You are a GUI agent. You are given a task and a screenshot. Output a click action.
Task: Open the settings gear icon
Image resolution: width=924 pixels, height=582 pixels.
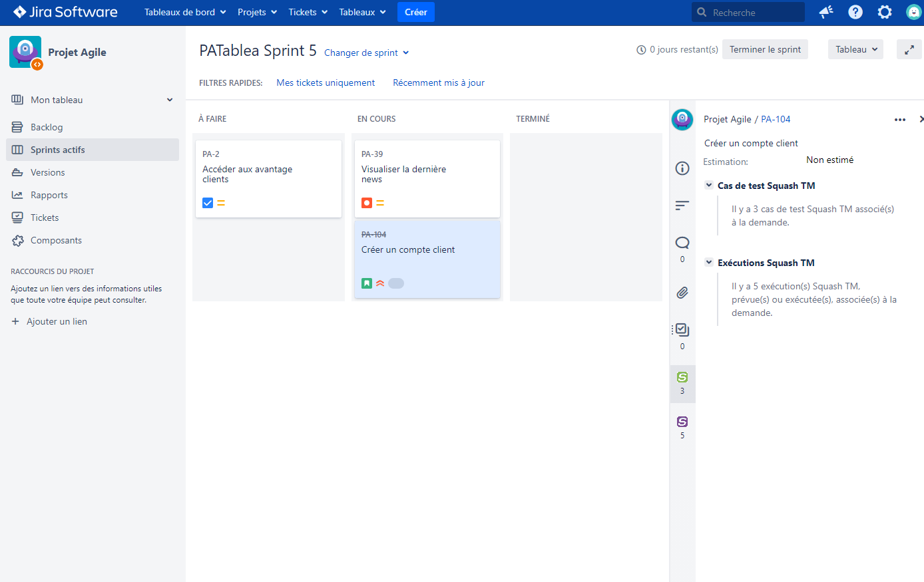coord(885,12)
